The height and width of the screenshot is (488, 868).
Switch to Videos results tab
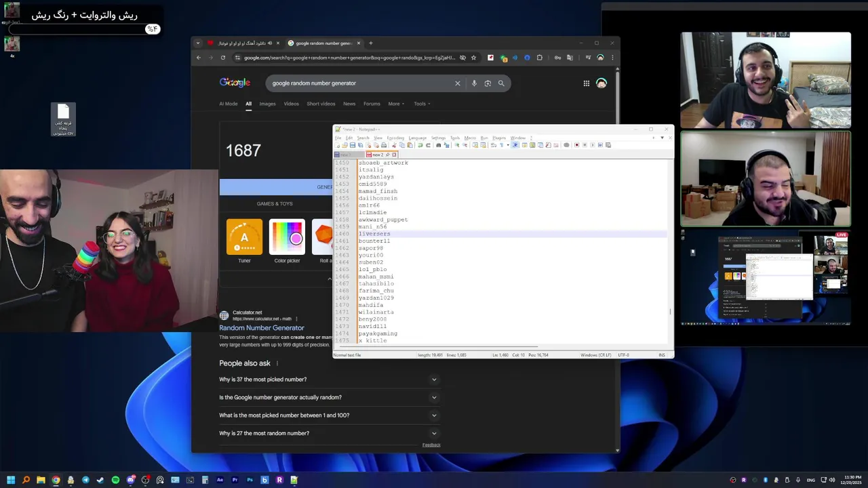pyautogui.click(x=291, y=104)
